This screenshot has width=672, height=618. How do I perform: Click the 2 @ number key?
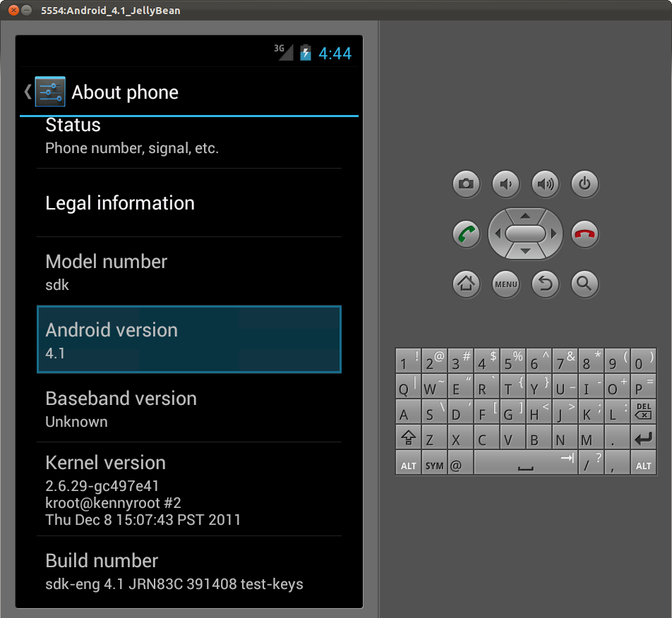(x=435, y=360)
